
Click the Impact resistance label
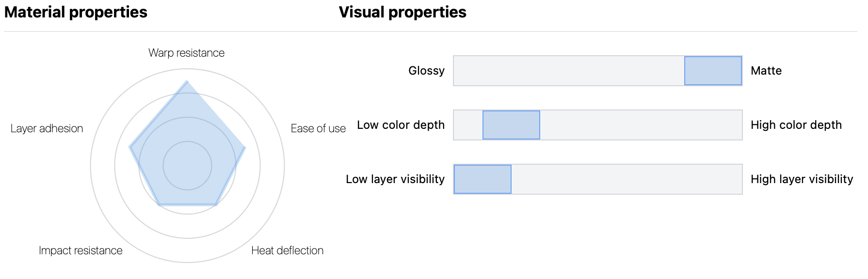point(80,250)
